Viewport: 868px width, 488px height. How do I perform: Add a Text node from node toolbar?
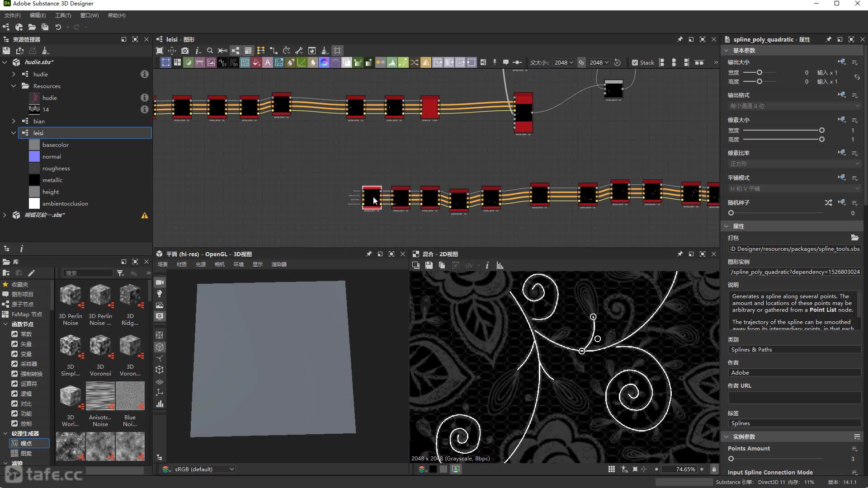tap(268, 63)
